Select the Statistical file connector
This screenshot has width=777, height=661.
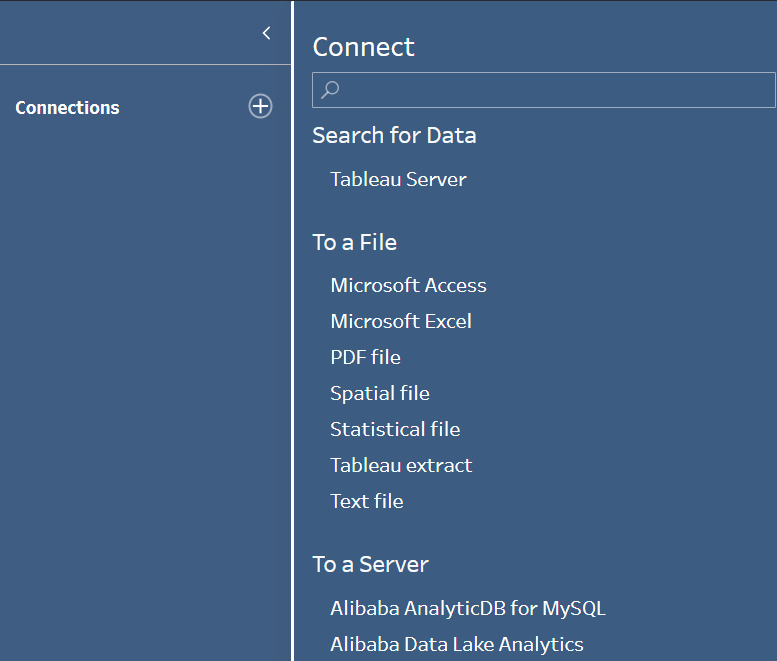[395, 429]
